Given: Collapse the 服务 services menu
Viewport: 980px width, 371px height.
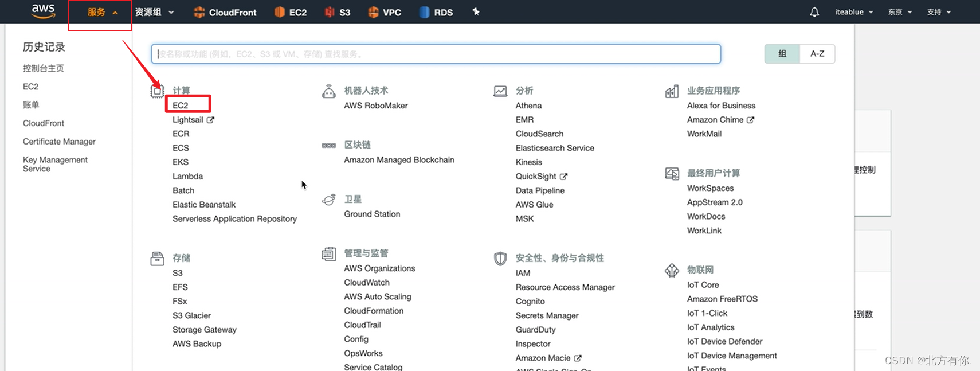Looking at the screenshot, I should coord(103,12).
